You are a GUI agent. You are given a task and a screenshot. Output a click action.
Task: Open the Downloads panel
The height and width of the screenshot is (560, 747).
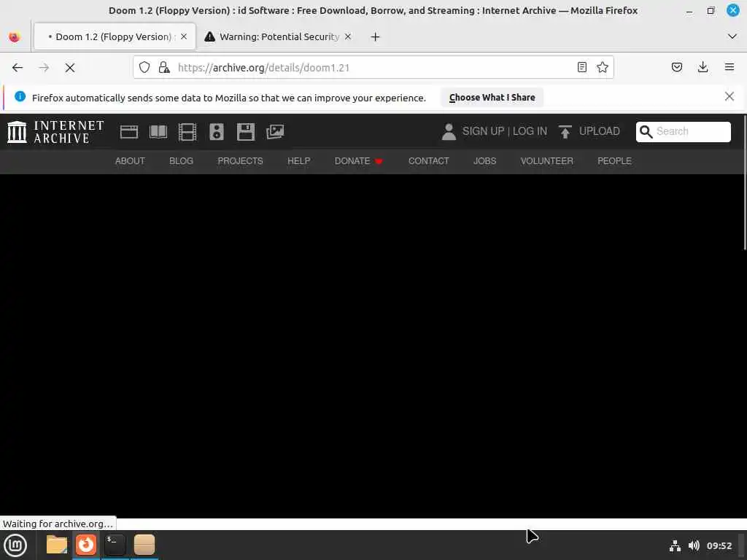(703, 67)
